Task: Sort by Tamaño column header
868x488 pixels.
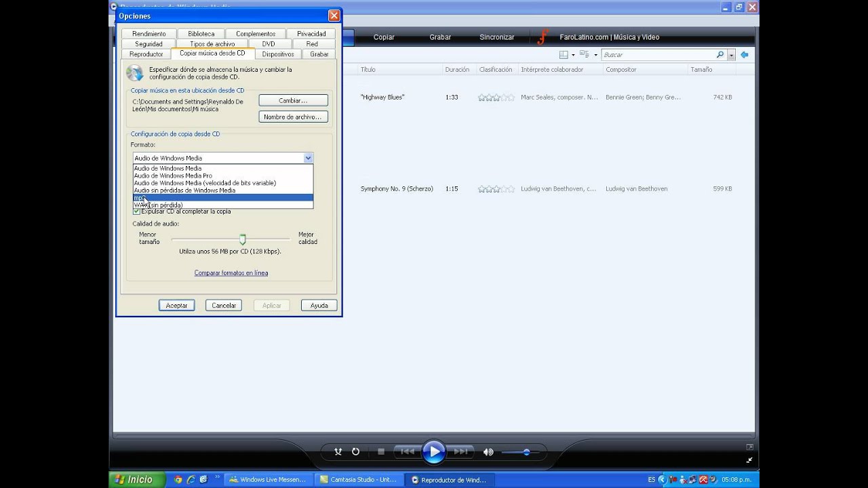Action: (701, 70)
